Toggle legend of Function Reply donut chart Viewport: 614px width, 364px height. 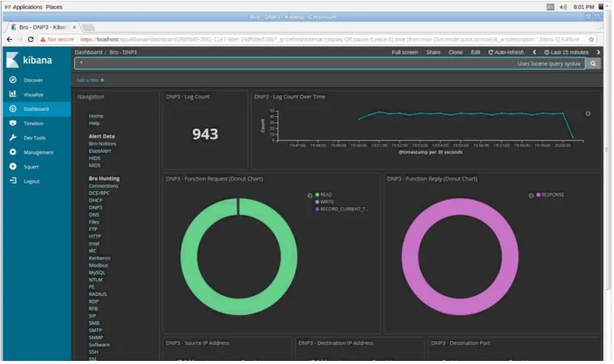click(531, 196)
